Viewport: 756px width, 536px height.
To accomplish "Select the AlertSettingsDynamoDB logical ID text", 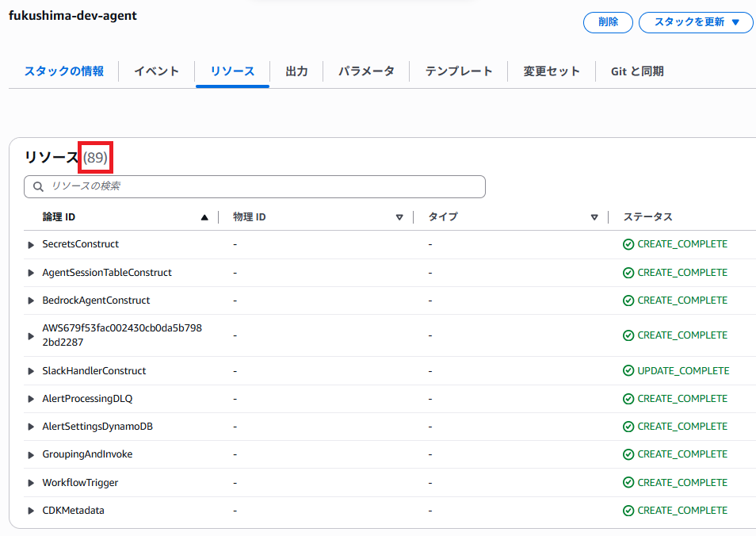I will pos(97,427).
